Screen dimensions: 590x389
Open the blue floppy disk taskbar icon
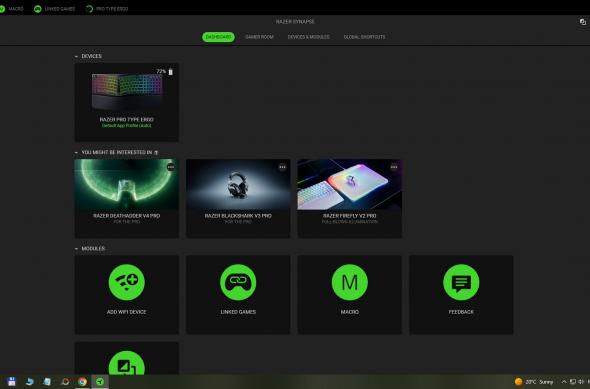click(12, 381)
